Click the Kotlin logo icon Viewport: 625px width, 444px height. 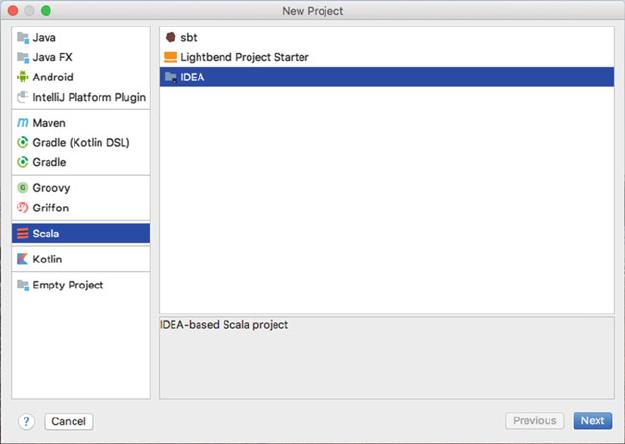(x=23, y=259)
